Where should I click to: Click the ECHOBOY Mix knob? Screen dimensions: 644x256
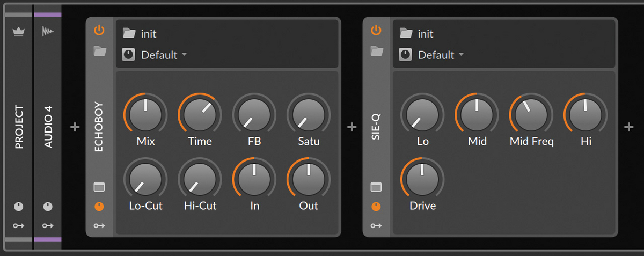(x=145, y=114)
